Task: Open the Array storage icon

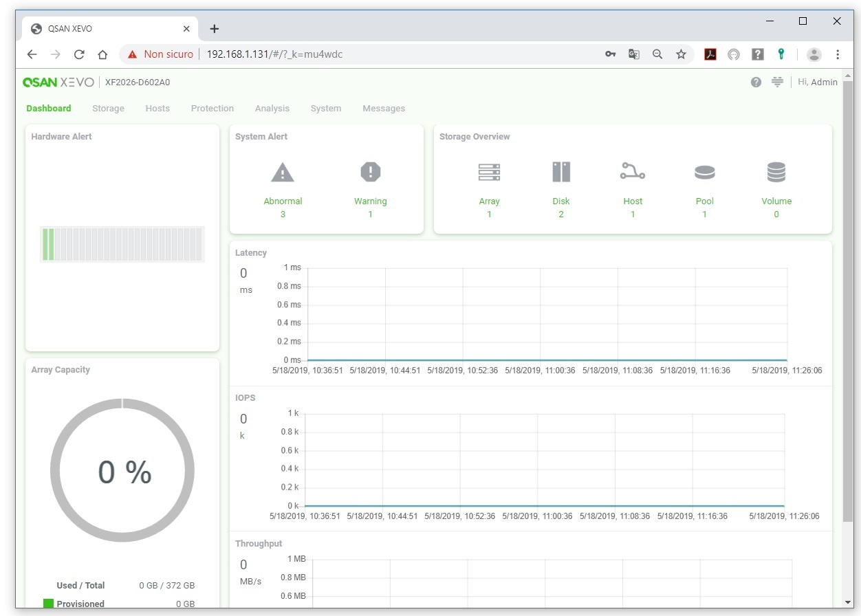Action: point(489,172)
